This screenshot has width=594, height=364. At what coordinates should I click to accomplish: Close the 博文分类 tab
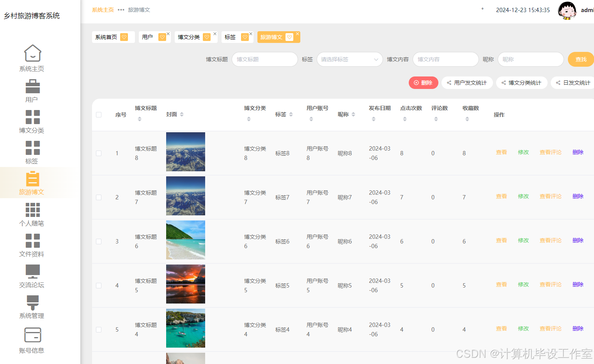[x=215, y=34]
